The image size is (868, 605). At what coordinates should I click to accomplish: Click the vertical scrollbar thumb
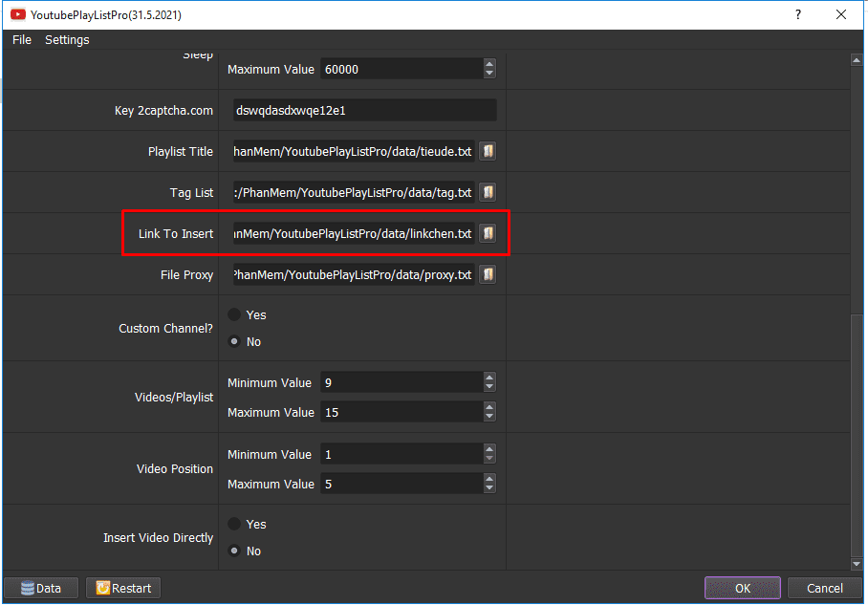point(857,436)
